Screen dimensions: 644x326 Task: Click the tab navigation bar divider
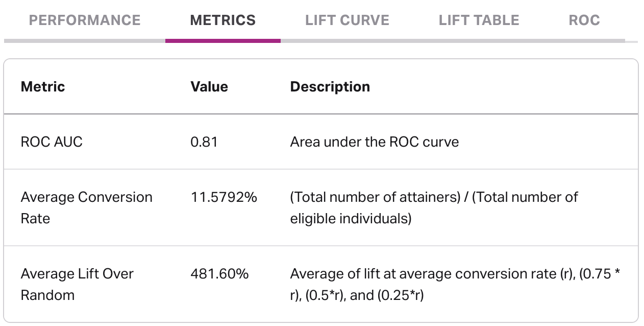coord(459,38)
